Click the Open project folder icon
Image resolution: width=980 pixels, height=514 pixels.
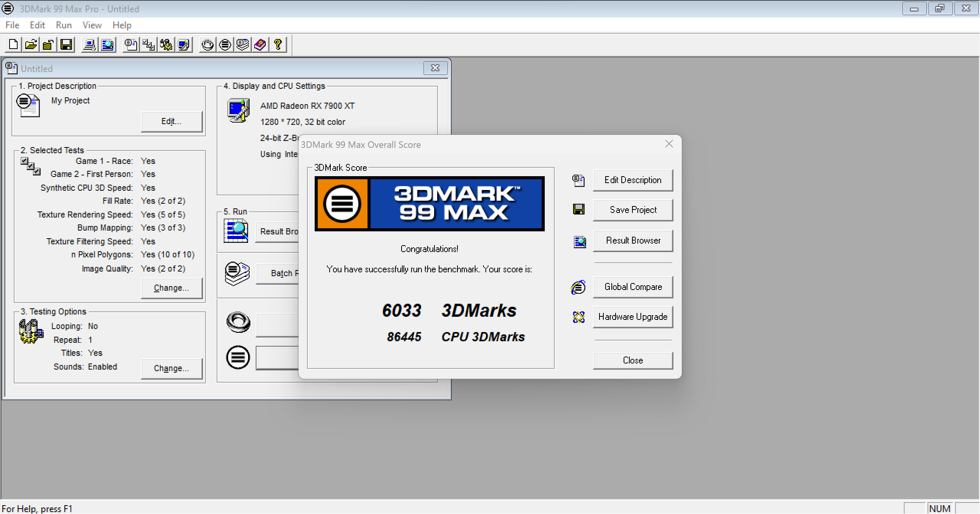click(31, 45)
